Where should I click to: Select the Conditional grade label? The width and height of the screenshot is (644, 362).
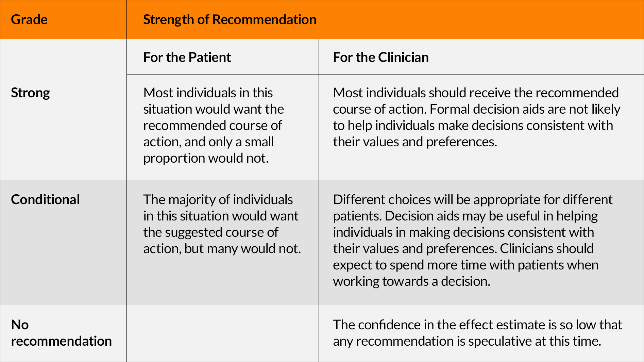pos(45,199)
